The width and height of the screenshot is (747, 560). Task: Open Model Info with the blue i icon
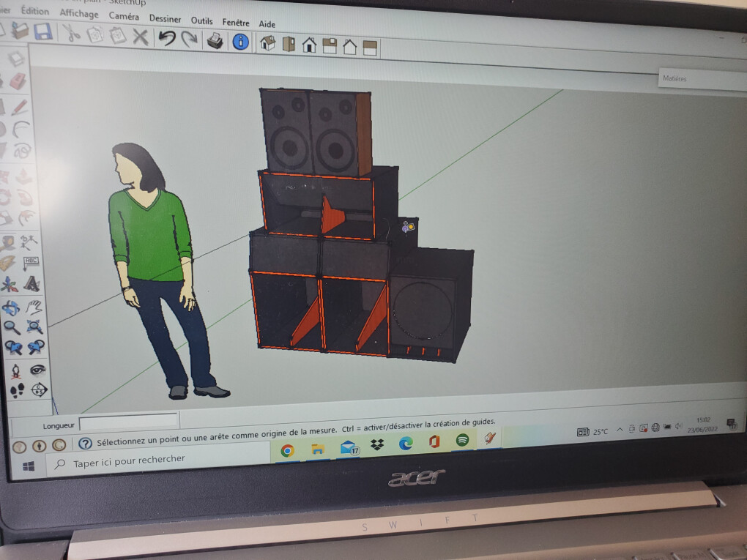click(x=241, y=42)
